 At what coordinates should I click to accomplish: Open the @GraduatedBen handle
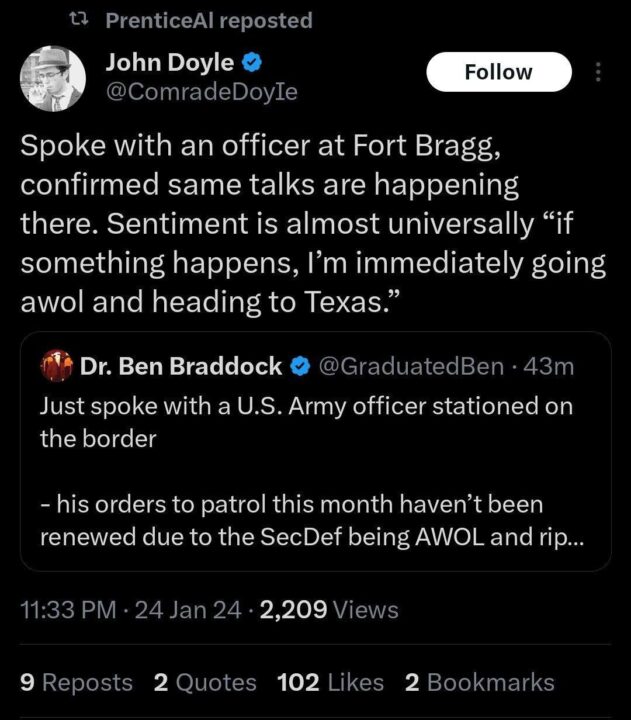410,367
